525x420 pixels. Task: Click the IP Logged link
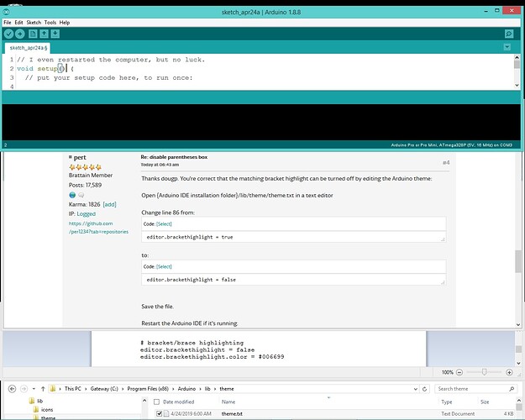click(x=86, y=213)
